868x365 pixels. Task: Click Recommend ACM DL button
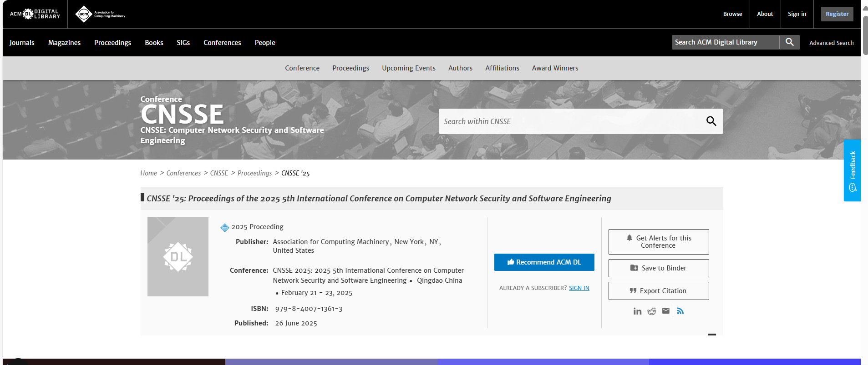pyautogui.click(x=544, y=262)
